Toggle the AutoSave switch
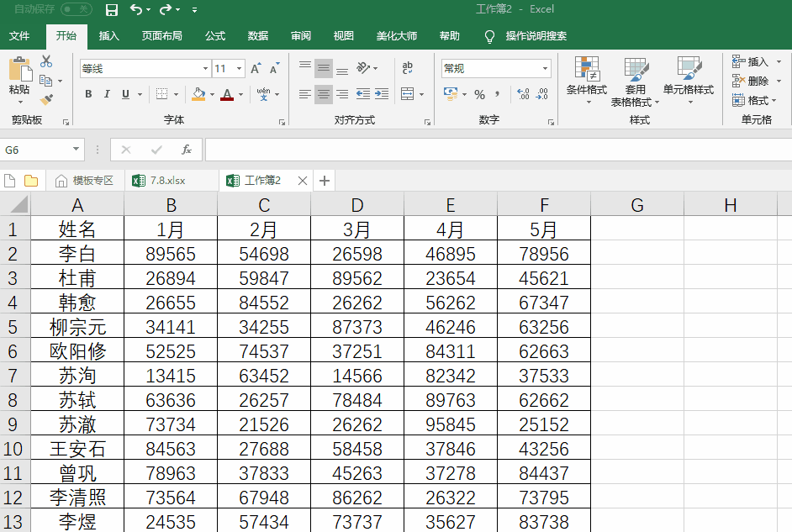 [x=77, y=9]
